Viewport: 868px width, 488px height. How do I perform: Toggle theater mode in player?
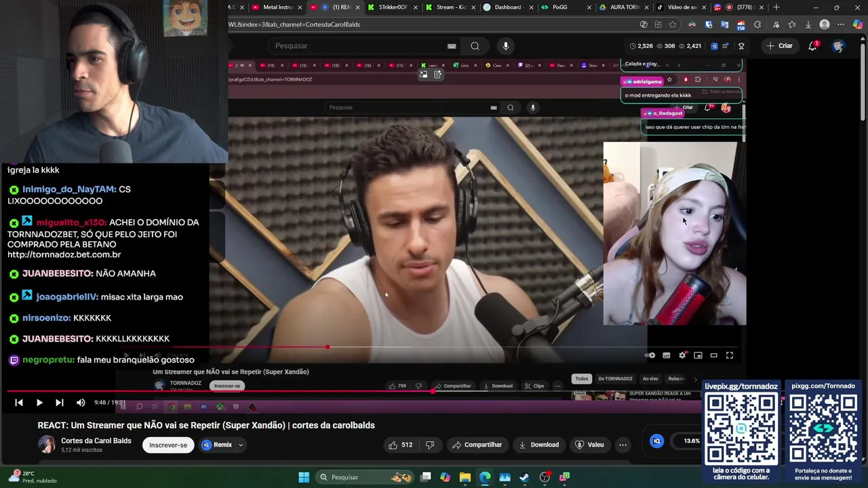pyautogui.click(x=713, y=355)
